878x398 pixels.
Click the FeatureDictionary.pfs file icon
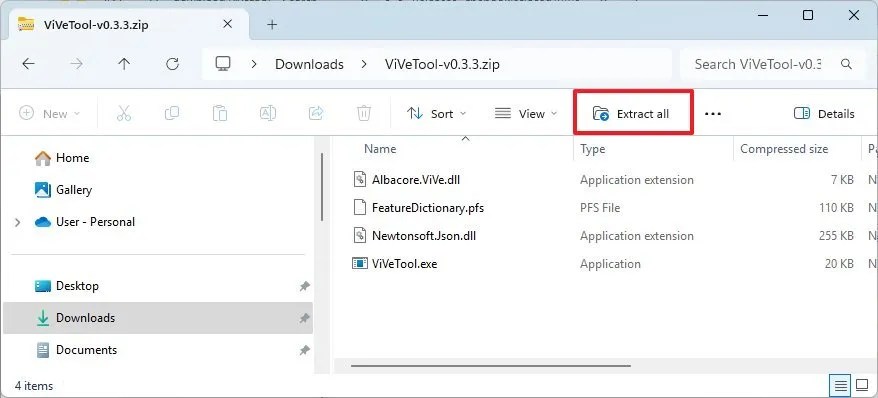pyautogui.click(x=359, y=207)
